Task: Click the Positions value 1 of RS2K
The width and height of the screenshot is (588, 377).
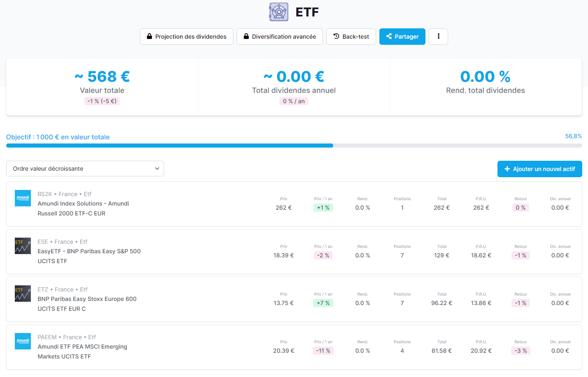Action: 402,208
